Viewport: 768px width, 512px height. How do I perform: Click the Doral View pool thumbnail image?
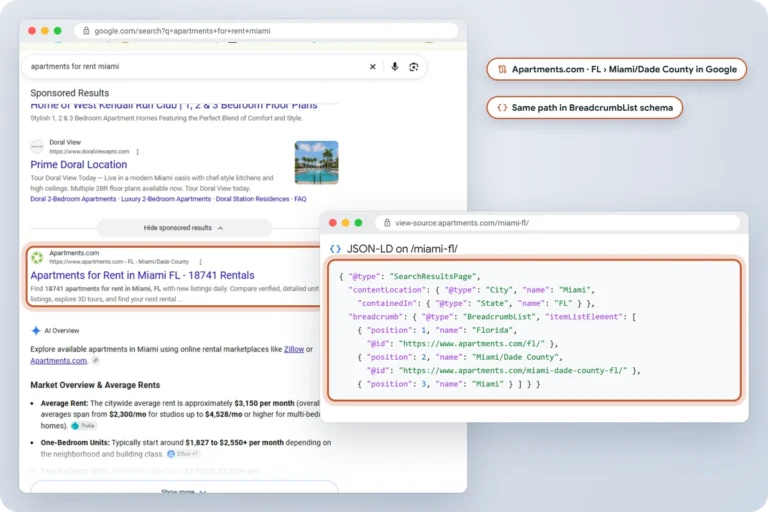click(x=316, y=163)
